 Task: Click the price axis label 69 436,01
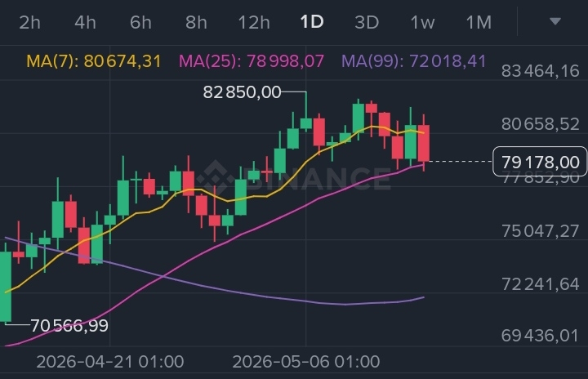[x=541, y=336]
